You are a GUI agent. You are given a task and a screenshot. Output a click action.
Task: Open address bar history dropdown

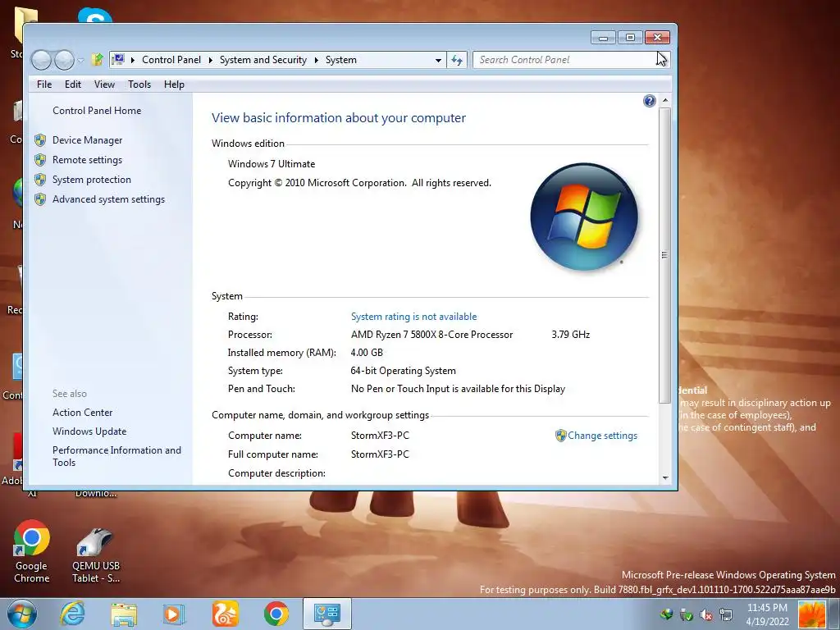(x=438, y=60)
